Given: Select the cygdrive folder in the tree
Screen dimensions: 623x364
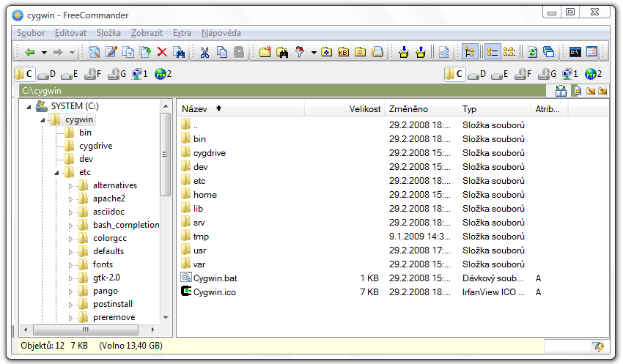Looking at the screenshot, I should point(95,146).
